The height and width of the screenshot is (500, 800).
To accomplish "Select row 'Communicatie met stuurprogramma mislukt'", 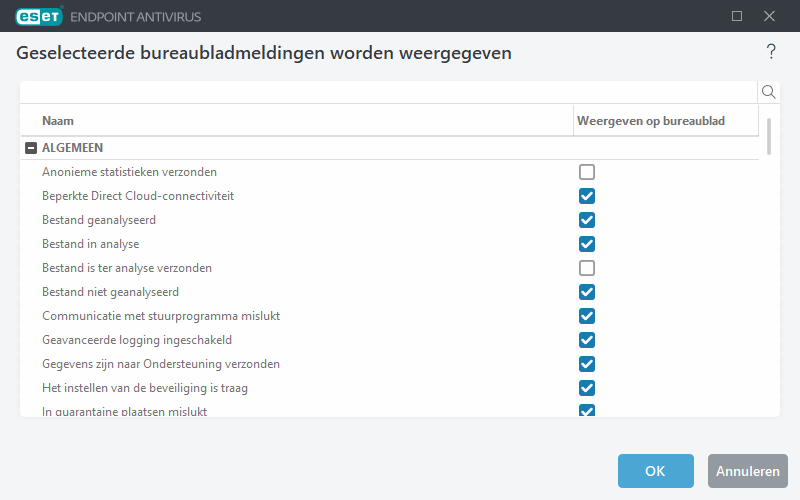I will coord(390,316).
